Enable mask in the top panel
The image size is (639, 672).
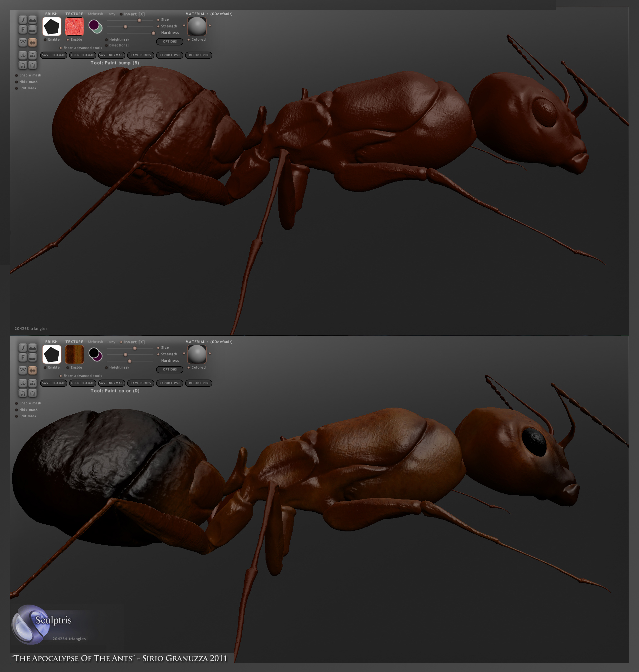click(16, 75)
